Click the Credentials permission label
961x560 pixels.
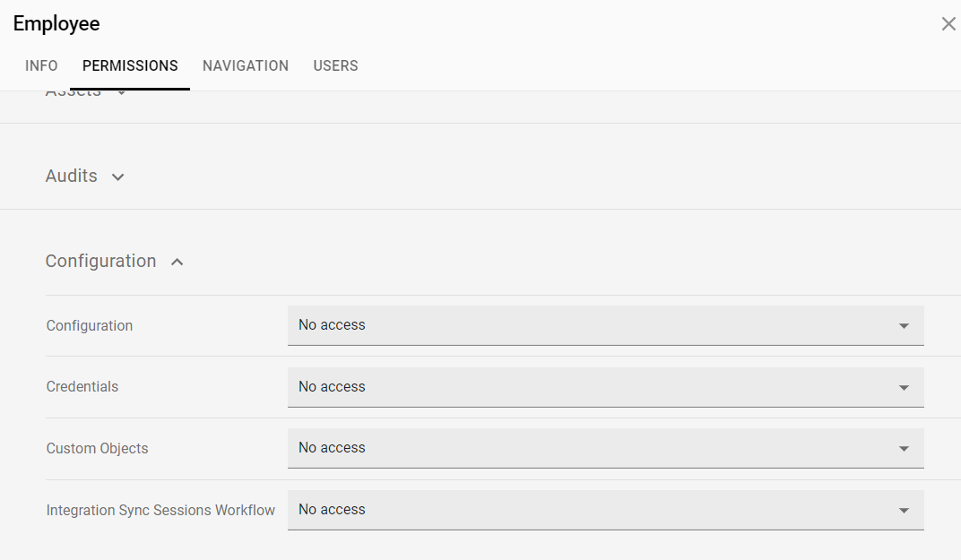[x=82, y=387]
